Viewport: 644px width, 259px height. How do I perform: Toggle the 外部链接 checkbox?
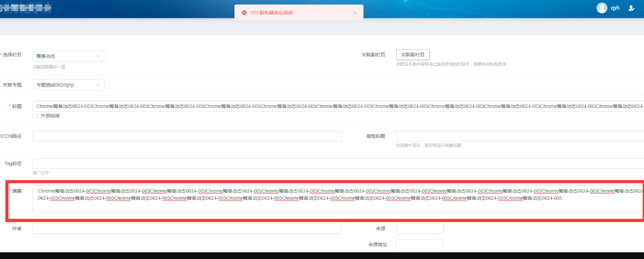35,116
